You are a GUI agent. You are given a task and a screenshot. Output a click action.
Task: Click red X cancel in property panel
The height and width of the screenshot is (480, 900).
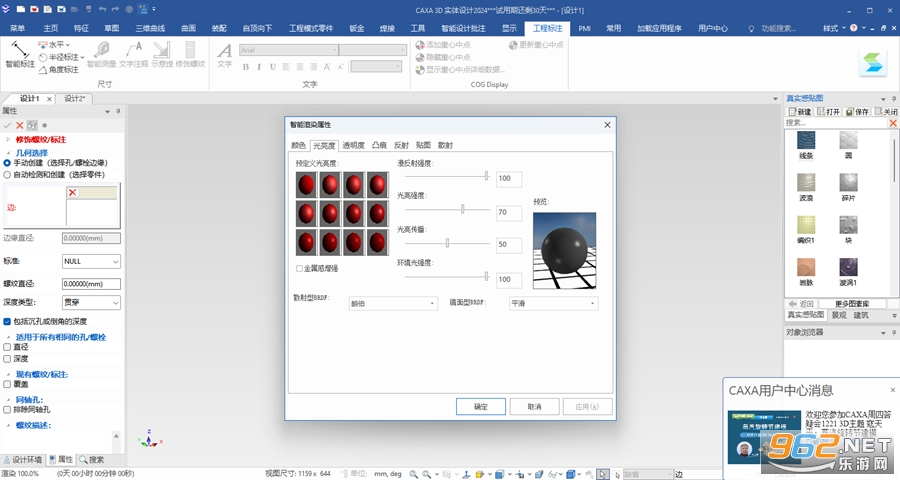(20, 125)
